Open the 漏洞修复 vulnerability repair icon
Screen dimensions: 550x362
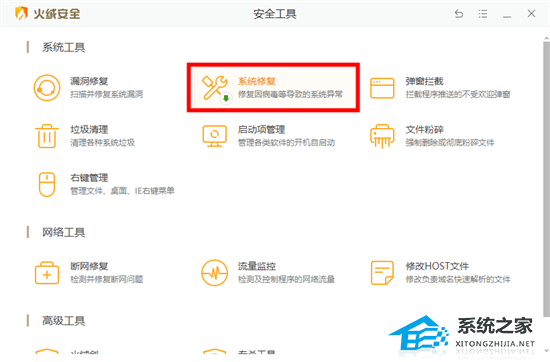(x=47, y=88)
